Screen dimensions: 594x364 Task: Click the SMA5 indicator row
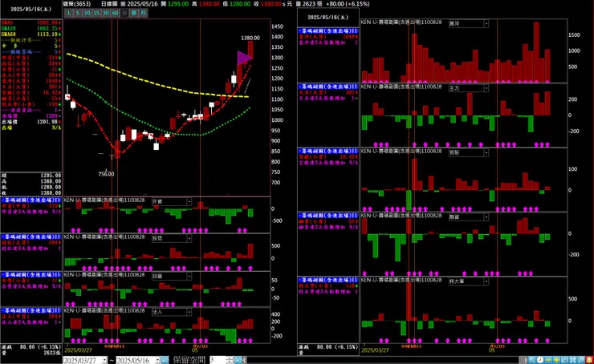[31, 22]
